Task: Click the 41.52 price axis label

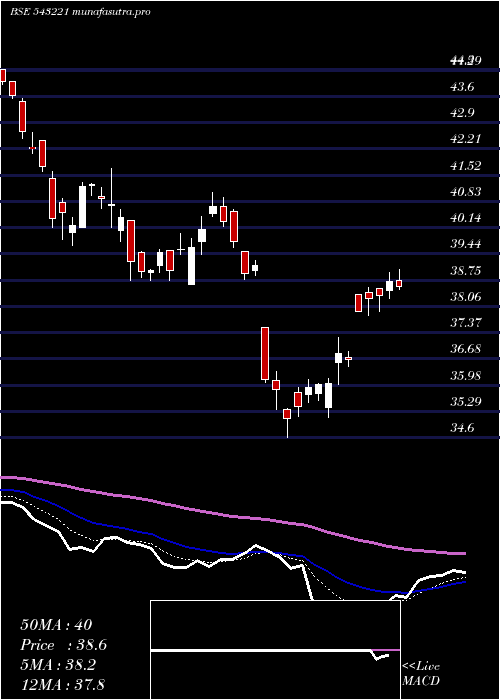Action: tap(465, 166)
